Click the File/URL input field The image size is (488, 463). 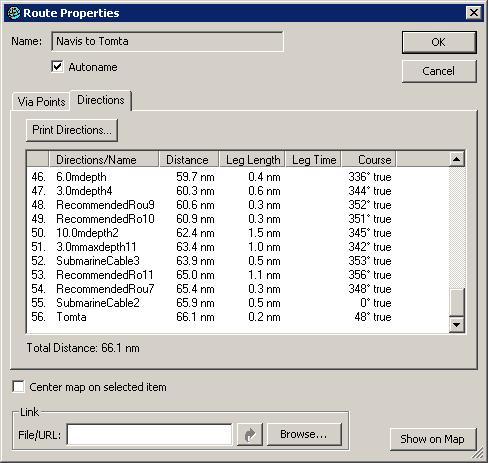[149, 435]
